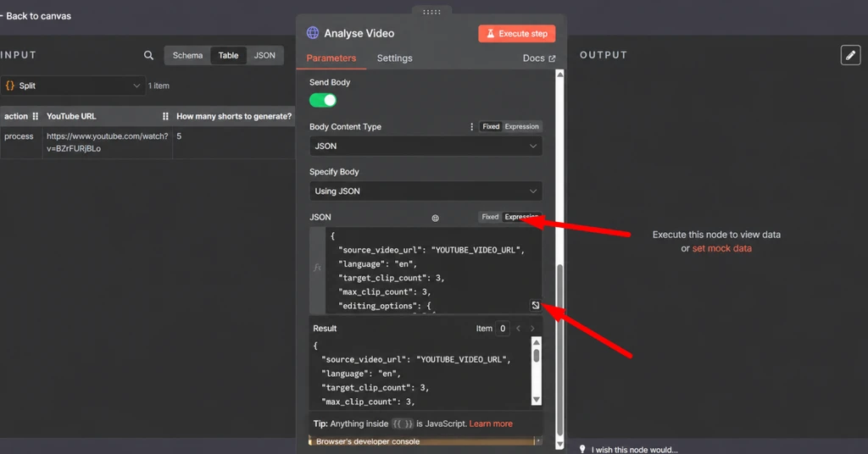Expand the JSON editor to full view
The width and height of the screenshot is (868, 454).
(x=536, y=305)
